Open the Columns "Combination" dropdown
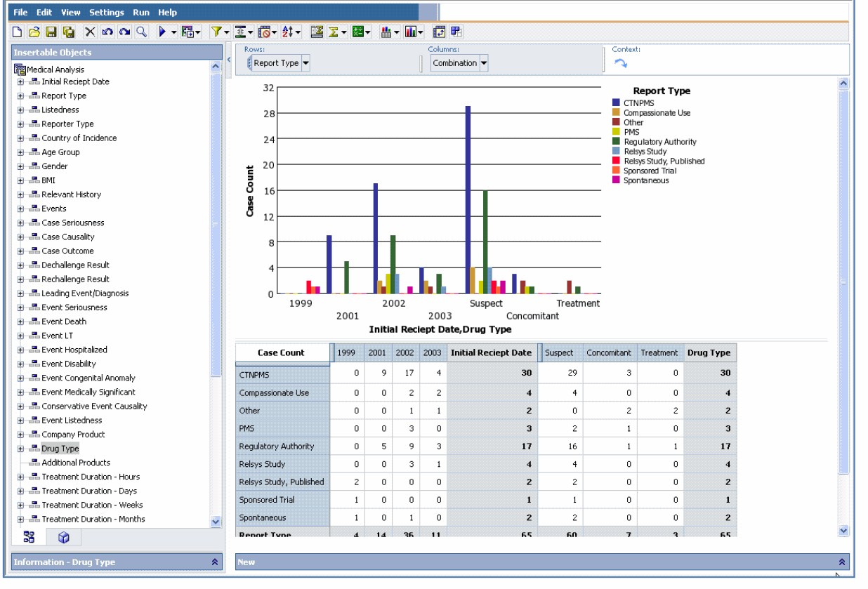The width and height of the screenshot is (868, 589). click(x=482, y=62)
